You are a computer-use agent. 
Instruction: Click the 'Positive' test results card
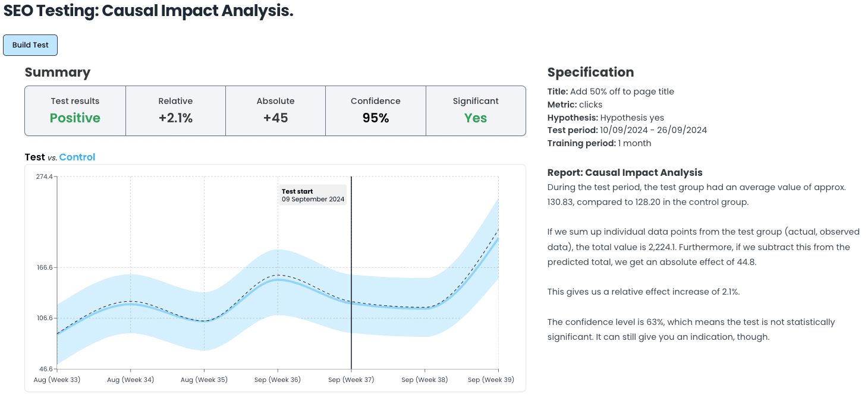(x=75, y=110)
